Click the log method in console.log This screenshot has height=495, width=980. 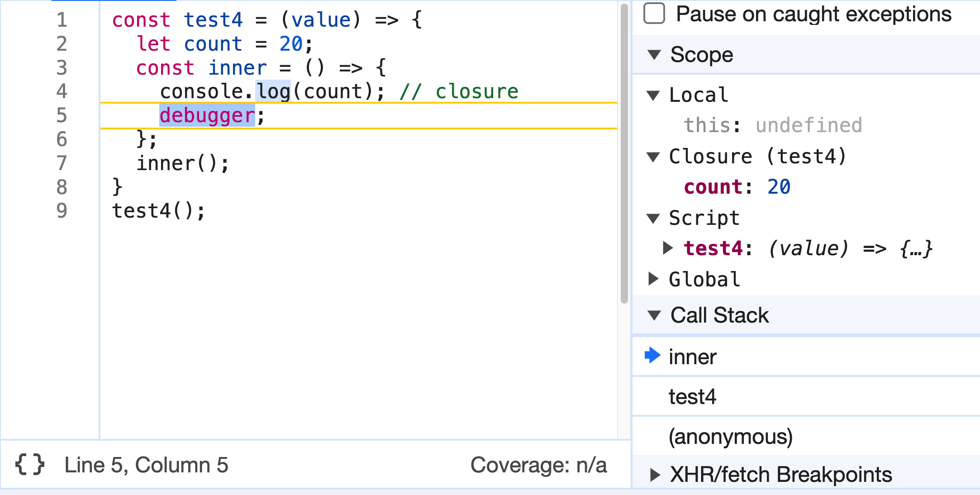coord(273,91)
